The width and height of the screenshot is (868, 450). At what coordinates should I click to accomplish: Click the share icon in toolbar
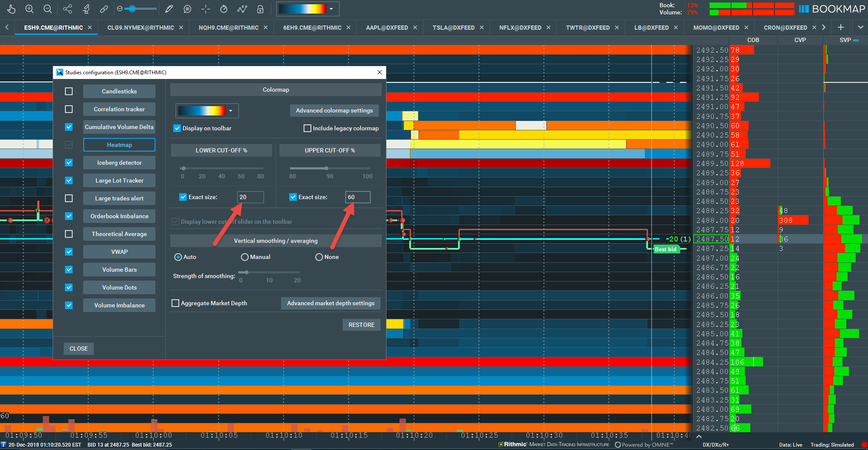click(67, 9)
